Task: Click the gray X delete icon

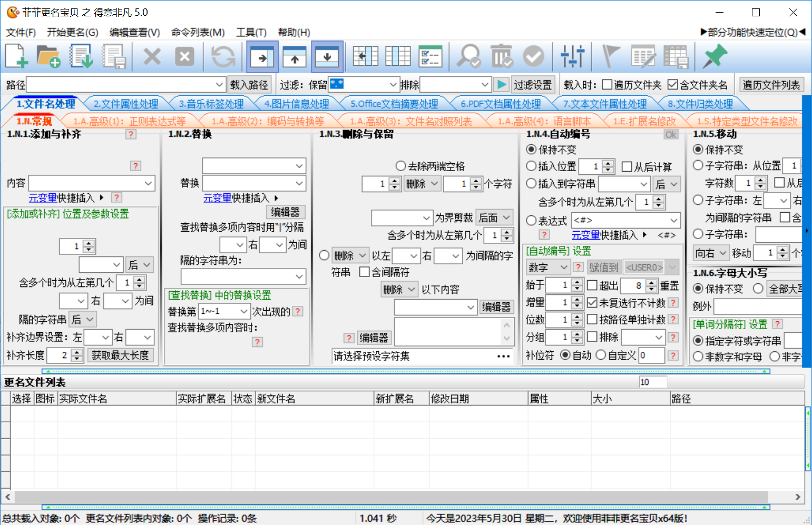Action: coord(152,56)
